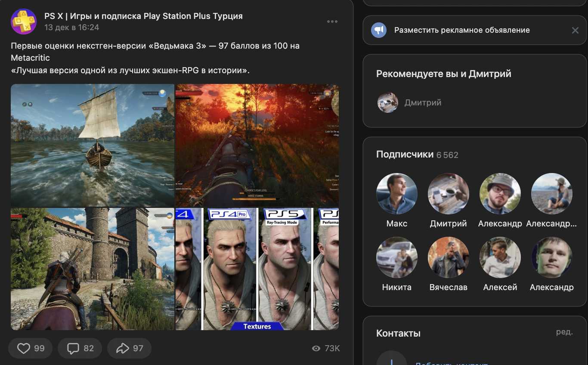This screenshot has width=588, height=365.
Task: Click the Рекомендуете вы и Дмитрий heading
Action: [444, 74]
